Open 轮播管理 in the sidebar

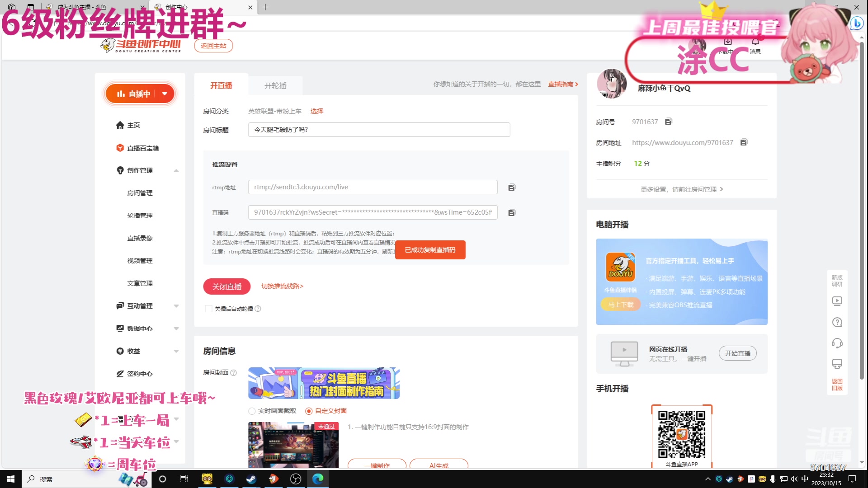tap(140, 216)
